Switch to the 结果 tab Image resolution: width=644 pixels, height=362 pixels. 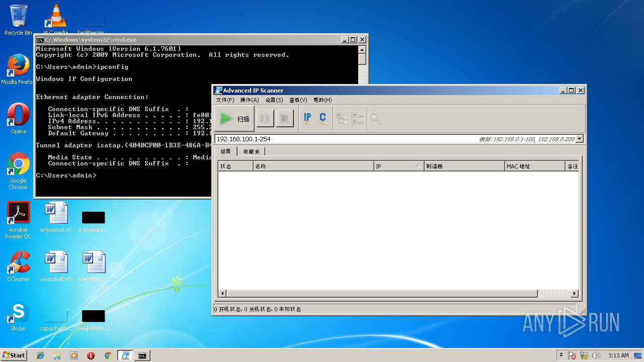coord(226,151)
